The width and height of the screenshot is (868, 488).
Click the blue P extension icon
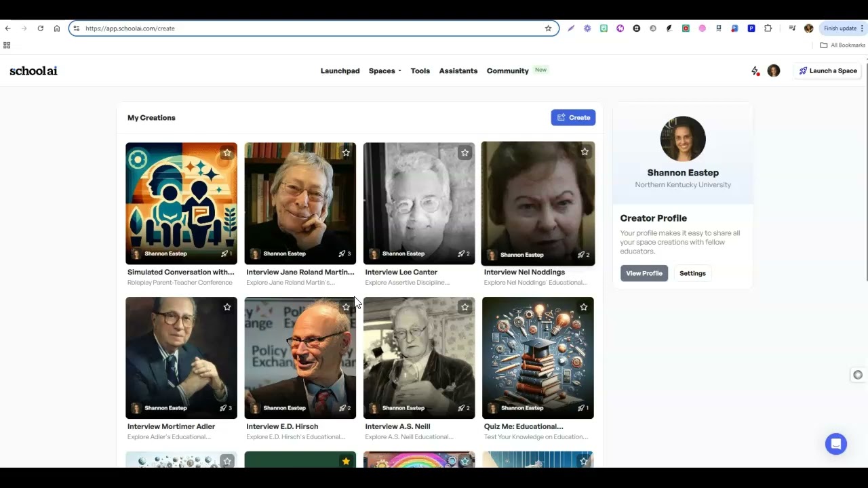pos(751,28)
